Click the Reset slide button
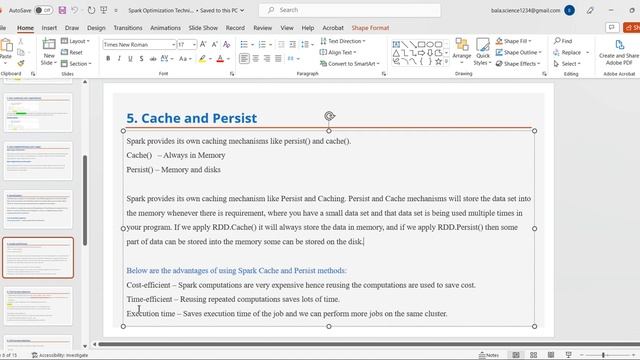This screenshot has width=640, height=360. point(72,52)
